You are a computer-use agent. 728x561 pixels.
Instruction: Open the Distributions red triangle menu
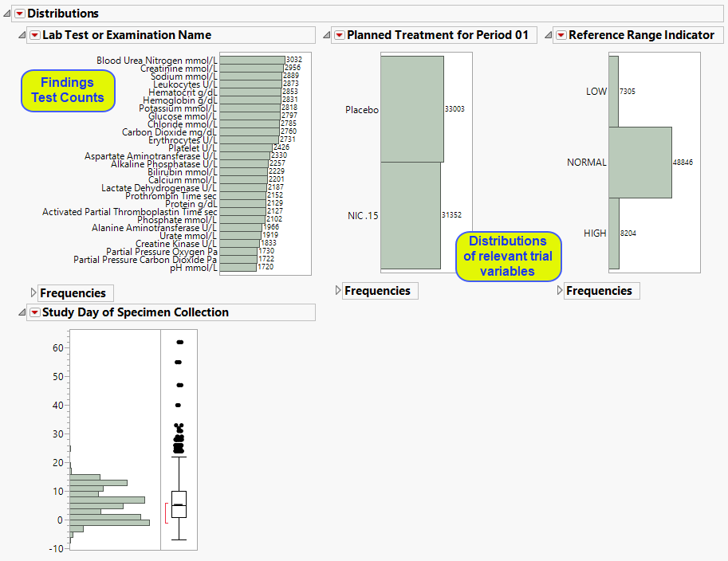pyautogui.click(x=19, y=14)
